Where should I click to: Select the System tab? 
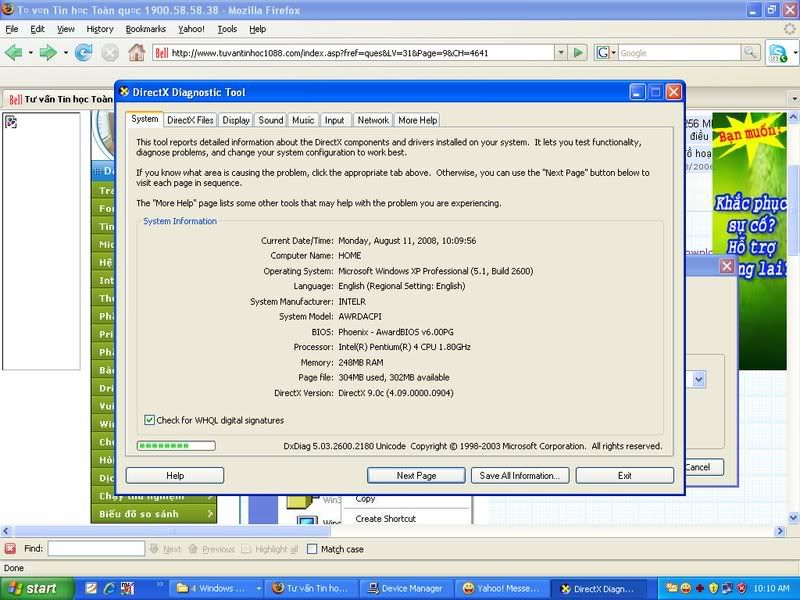point(145,119)
